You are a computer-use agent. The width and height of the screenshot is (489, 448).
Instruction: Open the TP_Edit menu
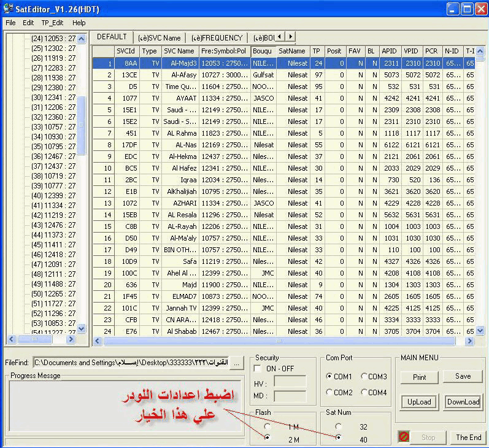coord(52,23)
